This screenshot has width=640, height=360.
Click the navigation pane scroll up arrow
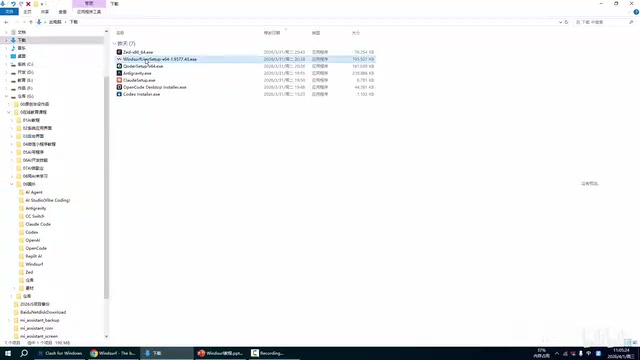(x=107, y=31)
